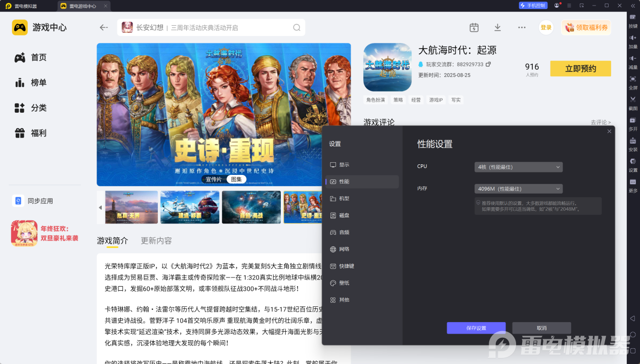Open the 同步应用 sync apps entry
The height and width of the screenshot is (364, 640).
click(x=32, y=201)
